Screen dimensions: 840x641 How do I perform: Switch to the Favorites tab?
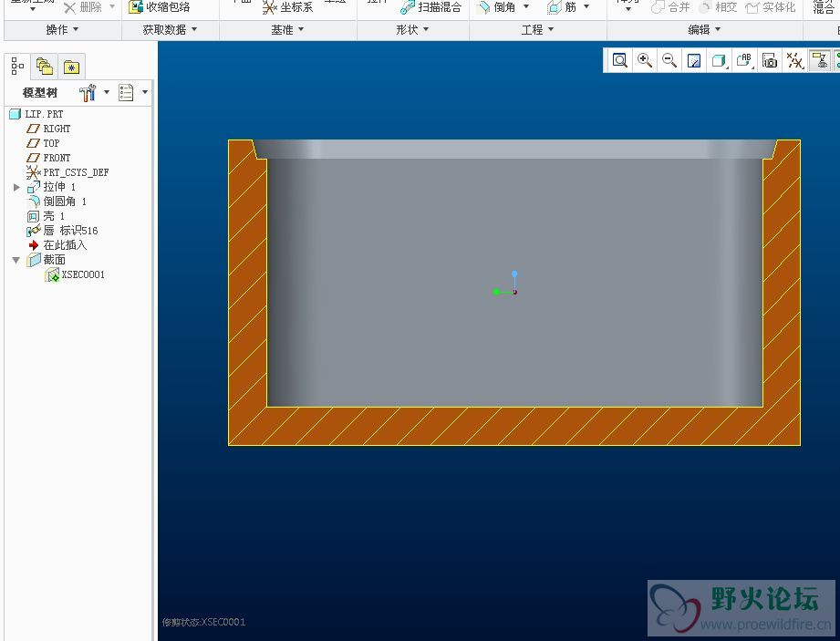point(71,67)
